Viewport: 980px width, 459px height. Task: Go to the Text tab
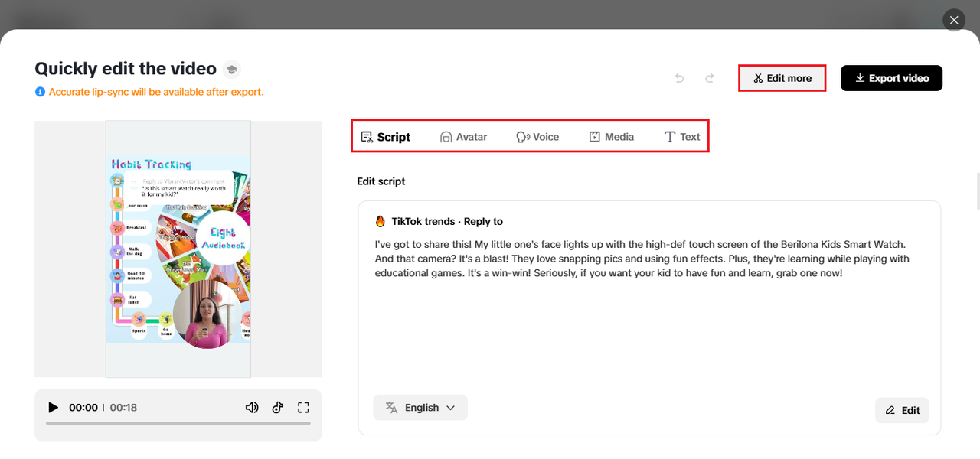point(681,137)
